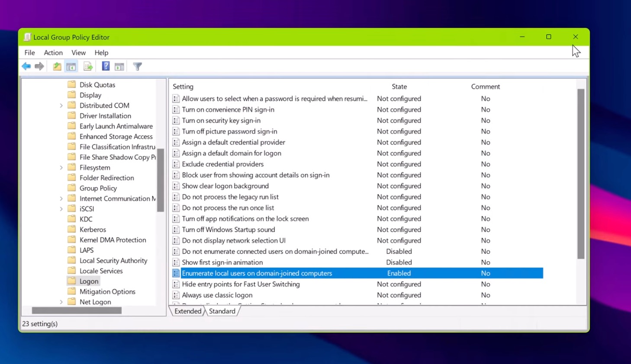Select the 'Turn on convenience PIN sign-in' setting
The height and width of the screenshot is (364, 631).
(x=228, y=109)
